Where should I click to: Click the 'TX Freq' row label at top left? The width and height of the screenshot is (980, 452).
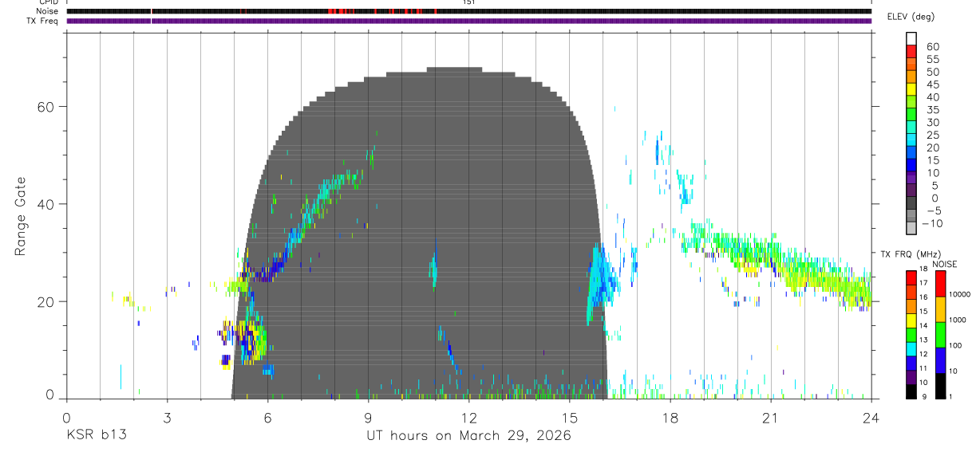click(x=44, y=21)
